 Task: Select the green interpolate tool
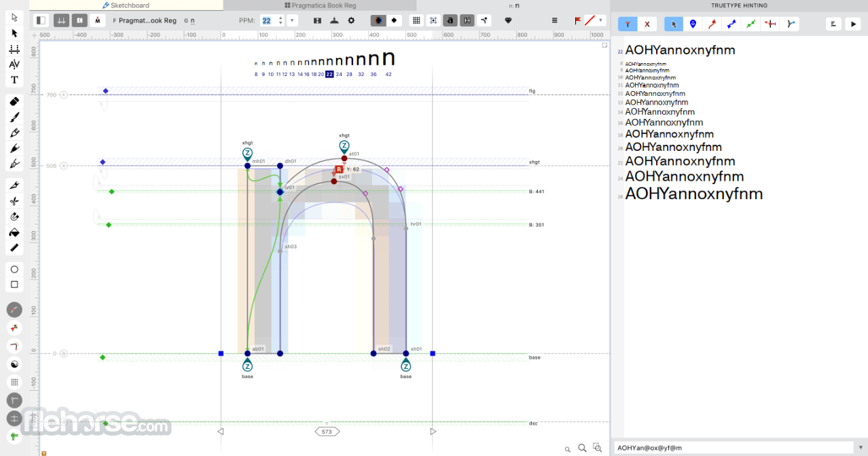751,24
